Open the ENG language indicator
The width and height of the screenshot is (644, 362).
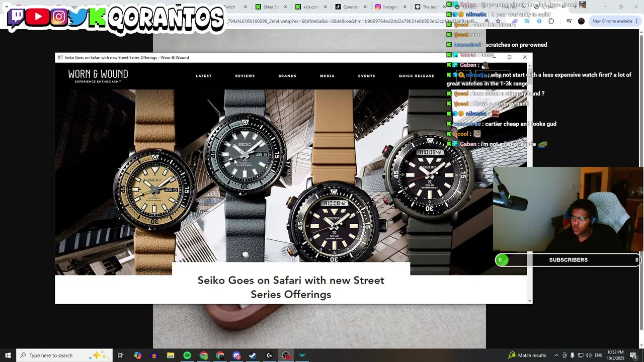coord(598,355)
